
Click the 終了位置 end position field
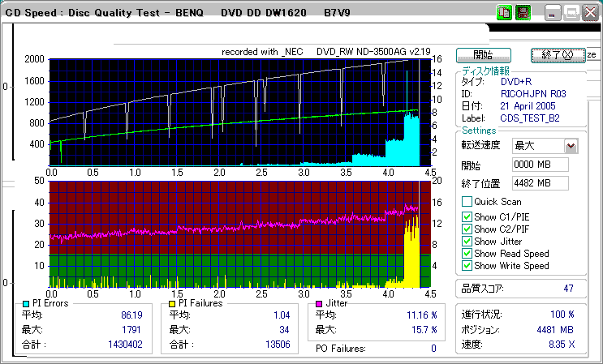(x=541, y=182)
